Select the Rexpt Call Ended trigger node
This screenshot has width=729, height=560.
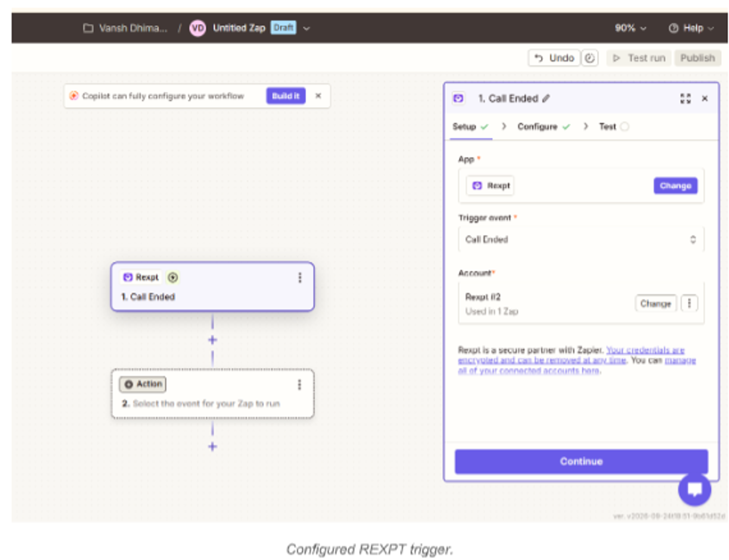[212, 287]
